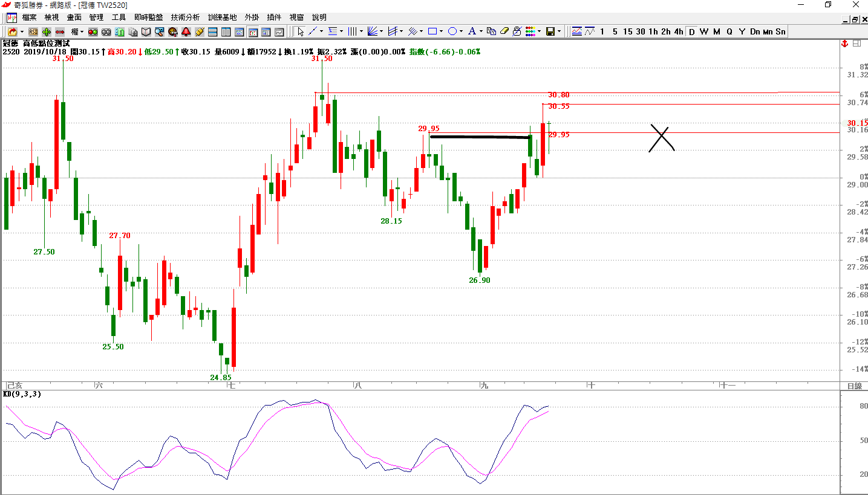Expand the open-file folder icon dropdown arrow
Screen dimensions: 868x495
click(x=22, y=32)
